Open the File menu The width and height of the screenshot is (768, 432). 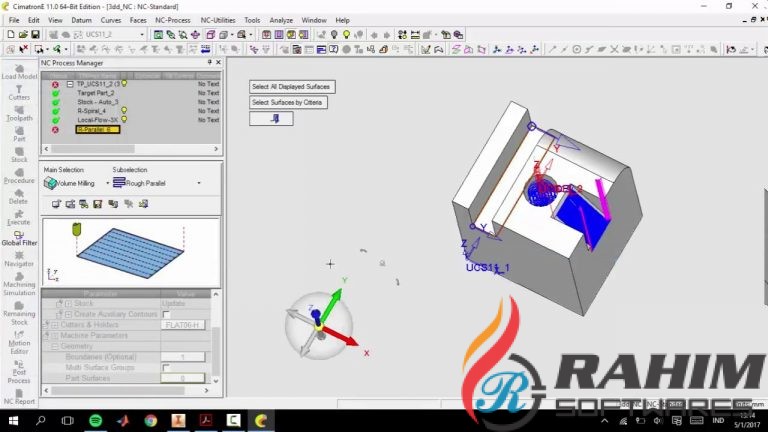(x=14, y=20)
